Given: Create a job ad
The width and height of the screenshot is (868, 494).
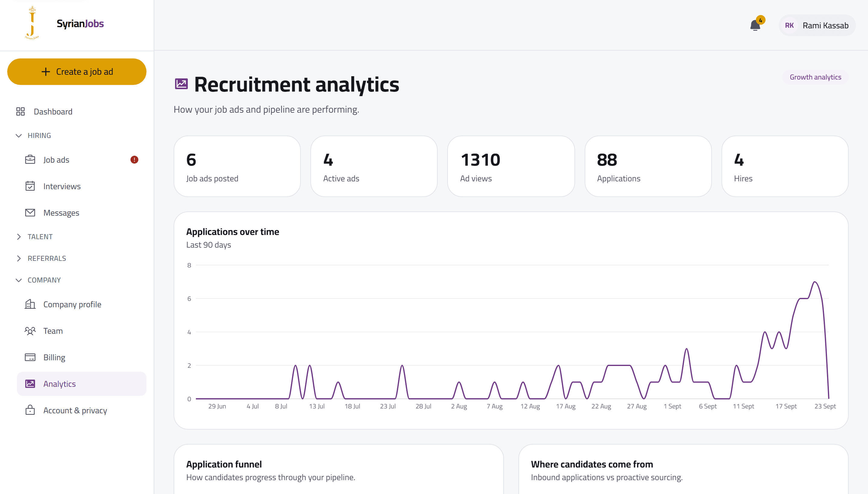Looking at the screenshot, I should pyautogui.click(x=77, y=72).
